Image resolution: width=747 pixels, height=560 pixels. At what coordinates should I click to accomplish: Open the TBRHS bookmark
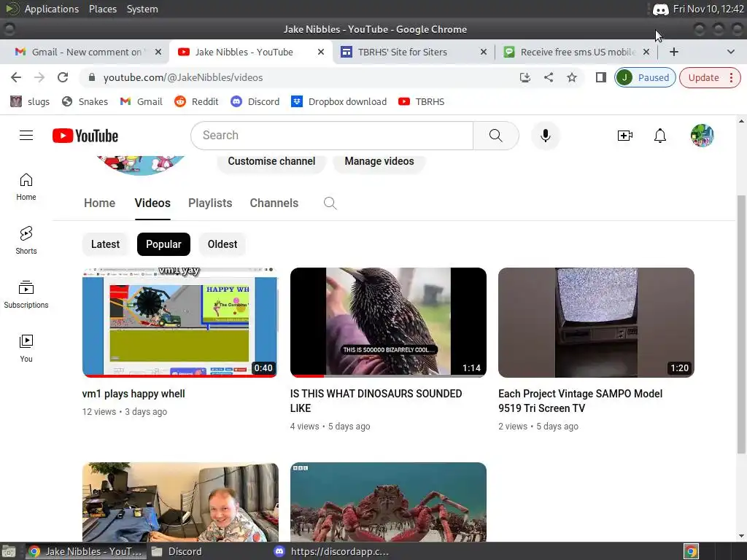pos(421,102)
